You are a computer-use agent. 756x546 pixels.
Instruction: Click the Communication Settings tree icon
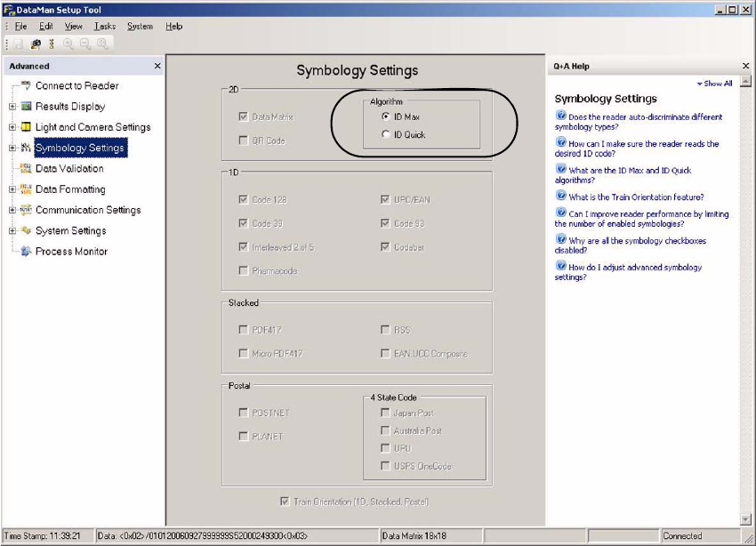click(26, 210)
